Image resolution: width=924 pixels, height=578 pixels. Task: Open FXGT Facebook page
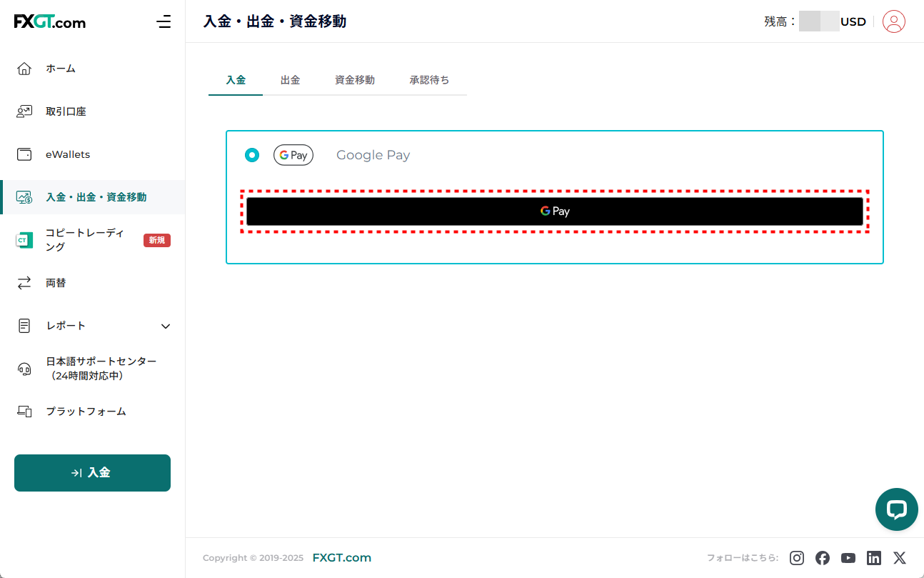click(x=823, y=558)
